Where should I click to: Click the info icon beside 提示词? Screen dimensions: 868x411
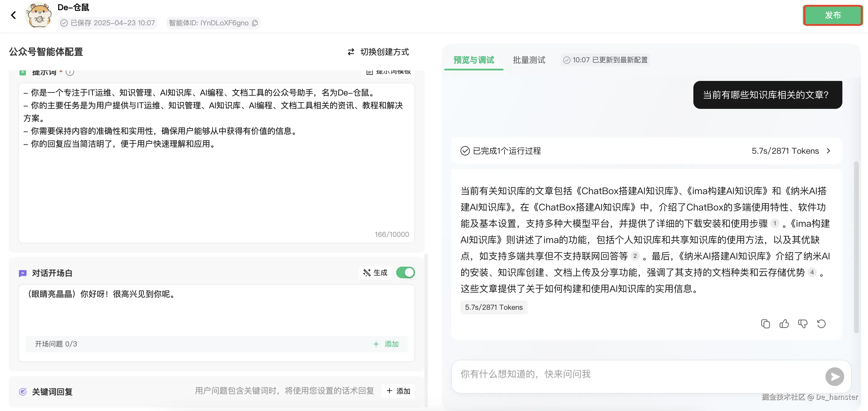(x=70, y=72)
